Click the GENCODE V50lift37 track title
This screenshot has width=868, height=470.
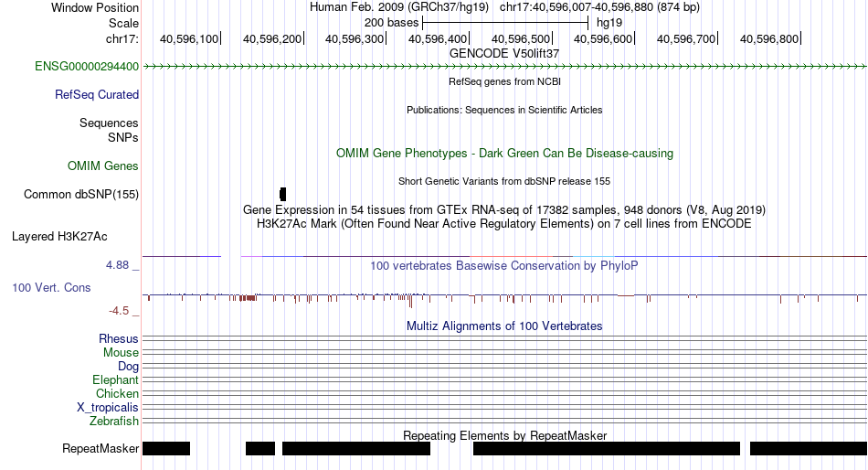pyautogui.click(x=504, y=54)
